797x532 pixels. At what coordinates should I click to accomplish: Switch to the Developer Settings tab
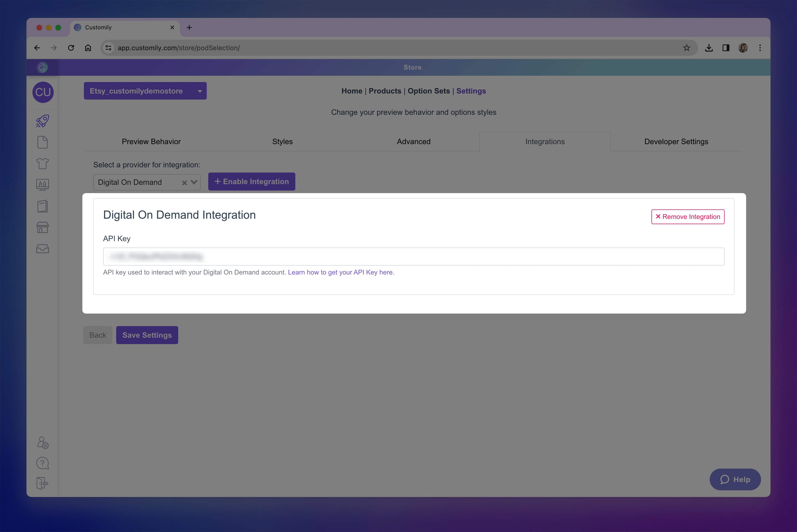[676, 142]
